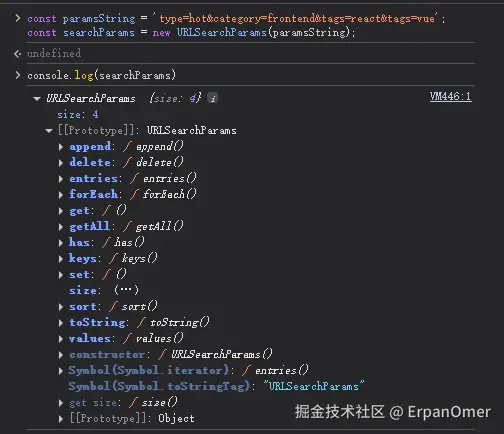
Task: Expand the sort function entry
Action: [x=61, y=307]
